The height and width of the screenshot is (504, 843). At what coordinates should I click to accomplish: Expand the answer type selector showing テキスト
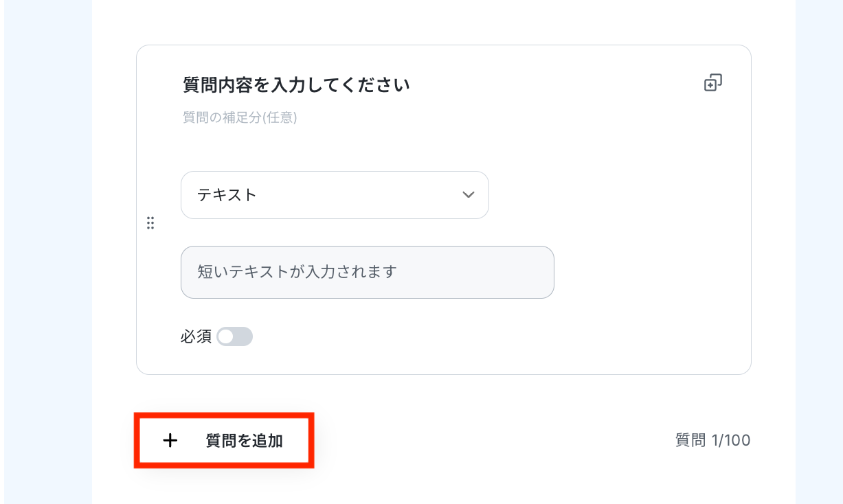[x=335, y=195]
